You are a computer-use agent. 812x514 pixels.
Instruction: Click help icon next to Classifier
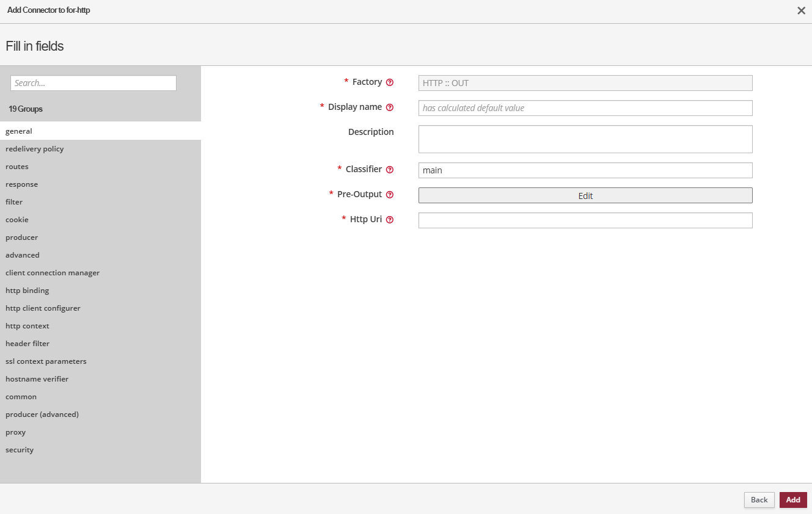[390, 170]
